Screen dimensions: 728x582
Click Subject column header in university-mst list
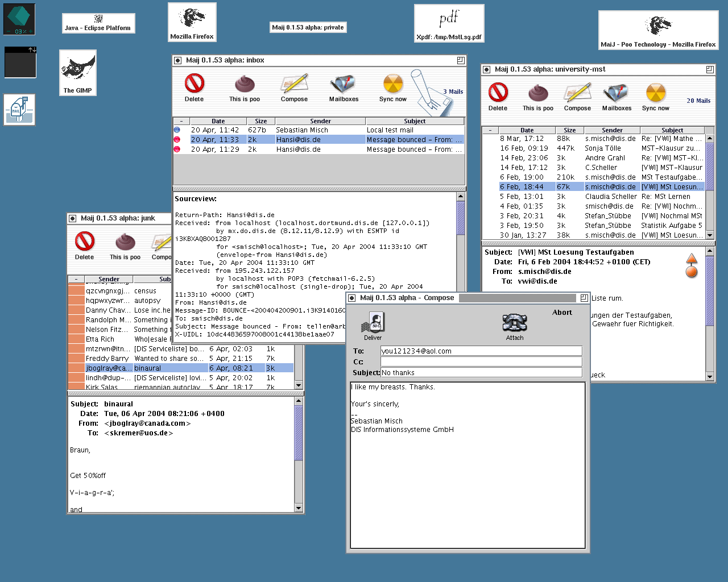coord(672,130)
